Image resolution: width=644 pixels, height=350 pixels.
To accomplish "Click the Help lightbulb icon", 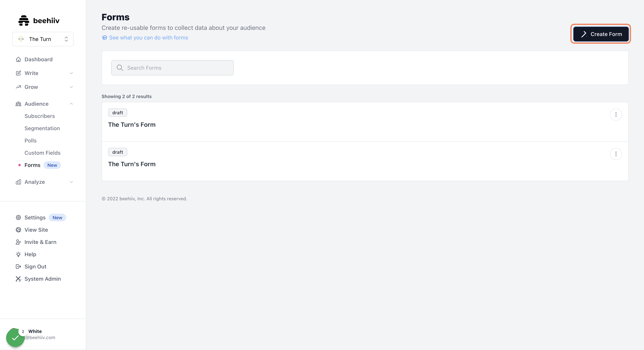I will click(x=18, y=254).
